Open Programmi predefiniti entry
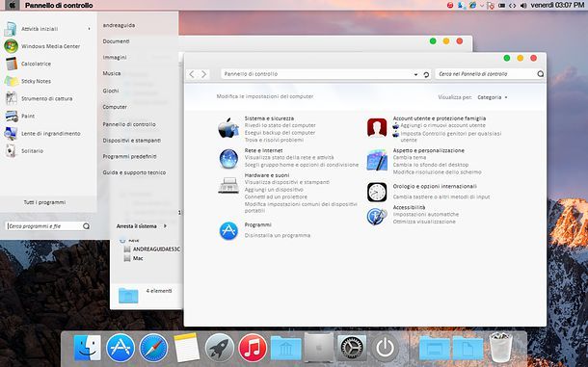This screenshot has height=367, width=588. tap(130, 156)
